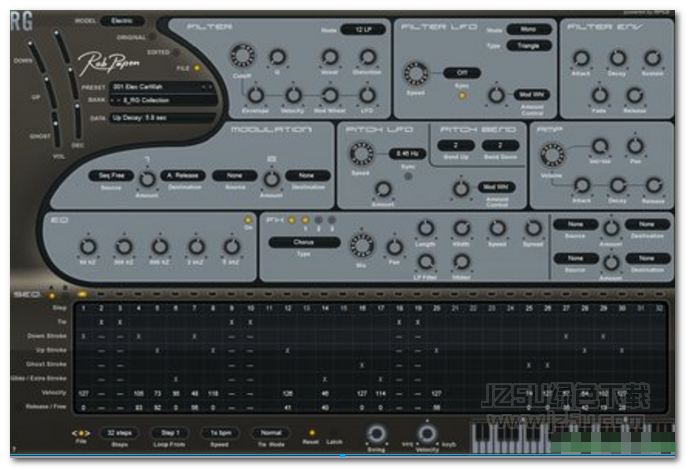
Task: Select FX slot 3 LED
Action: [x=332, y=220]
